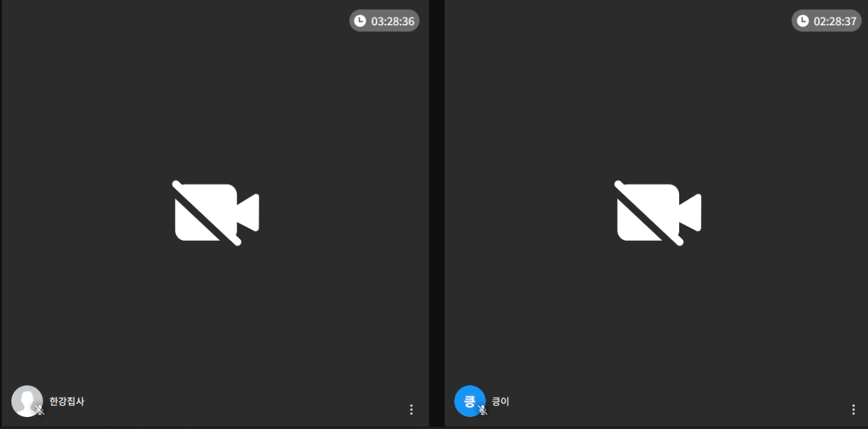Select the 02:28:37 timer badge pill
The width and height of the screenshot is (868, 429).
[x=827, y=21]
